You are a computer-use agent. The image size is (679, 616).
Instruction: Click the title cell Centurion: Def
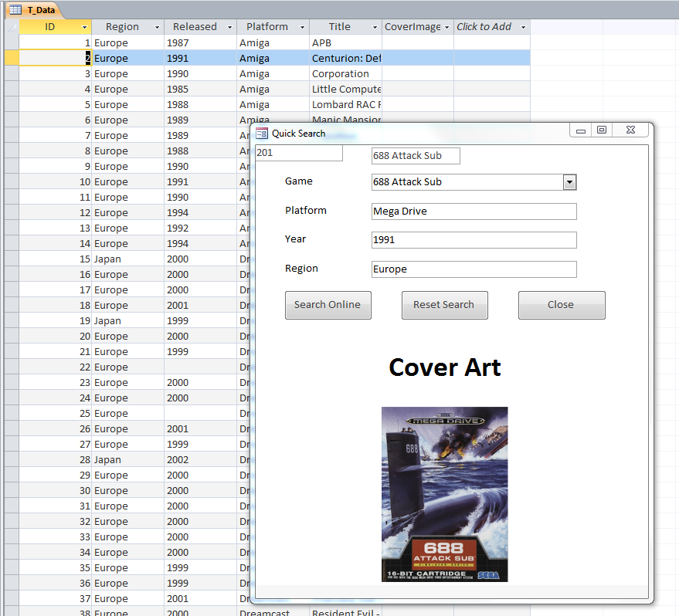tap(345, 59)
